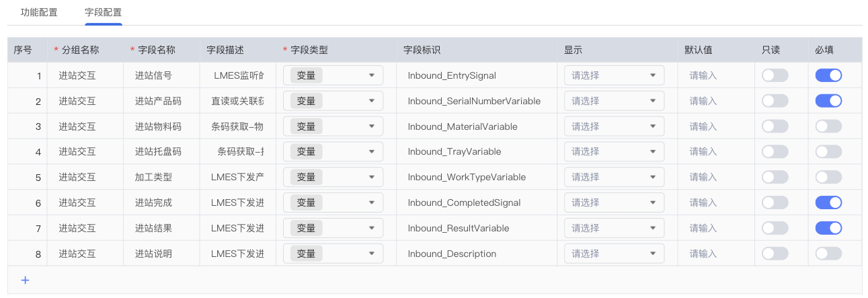Click the 字段类型 dropdown arrow in row 8
This screenshot has width=868, height=298.
372,254
